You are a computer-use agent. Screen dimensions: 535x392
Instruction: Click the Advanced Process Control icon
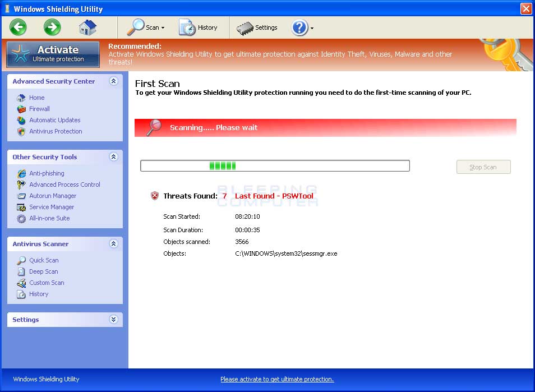click(21, 185)
